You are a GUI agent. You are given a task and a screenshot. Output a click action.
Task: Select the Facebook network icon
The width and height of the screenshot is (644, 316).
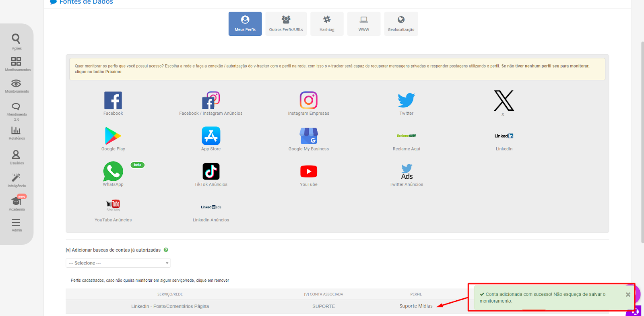coord(113,100)
